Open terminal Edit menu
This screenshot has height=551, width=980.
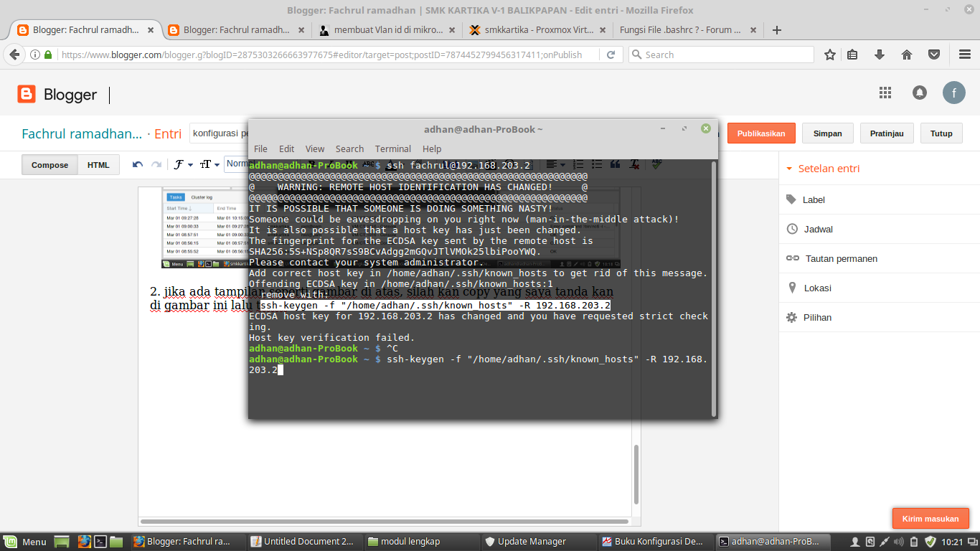(286, 149)
